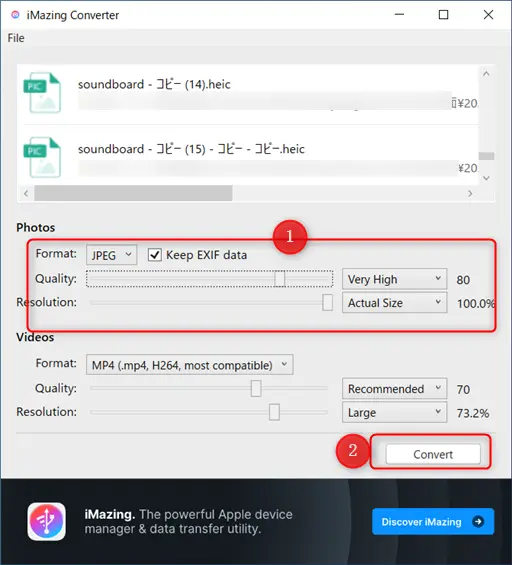
Task: Click the video resolution value 73.2%
Action: 473,413
